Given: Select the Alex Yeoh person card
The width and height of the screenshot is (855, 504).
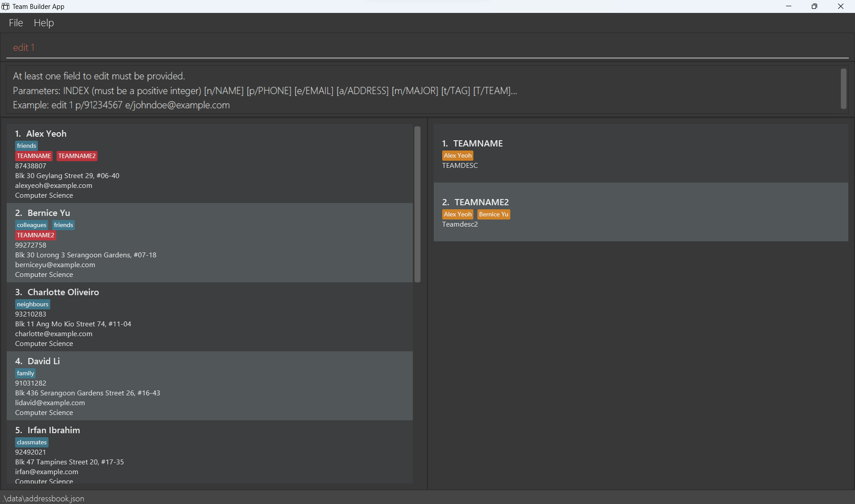Looking at the screenshot, I should tap(209, 164).
